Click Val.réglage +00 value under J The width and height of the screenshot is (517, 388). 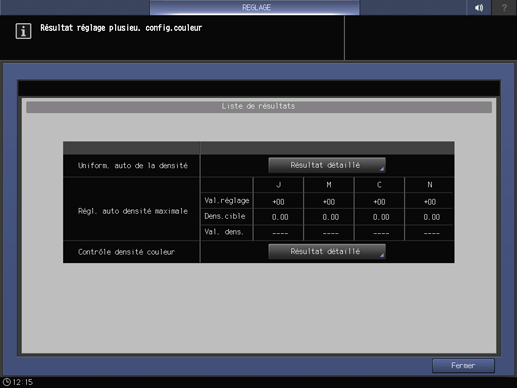click(x=278, y=202)
